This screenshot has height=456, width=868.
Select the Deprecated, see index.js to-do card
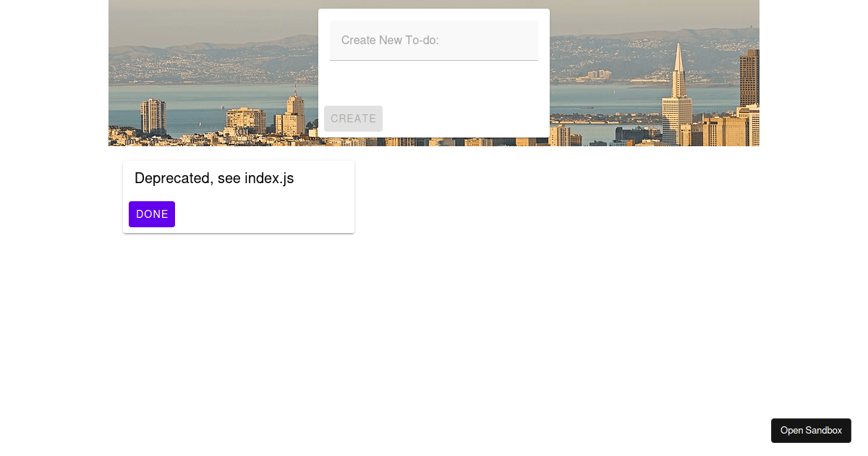(239, 196)
